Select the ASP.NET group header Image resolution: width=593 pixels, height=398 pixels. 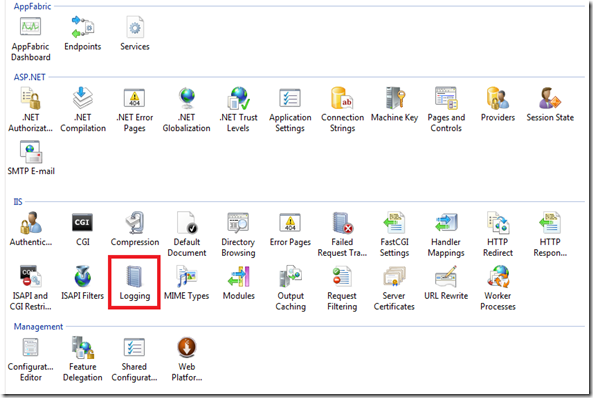[29, 77]
